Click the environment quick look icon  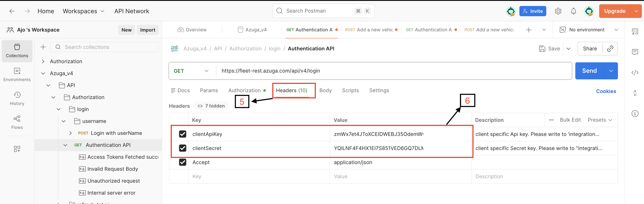(562, 30)
